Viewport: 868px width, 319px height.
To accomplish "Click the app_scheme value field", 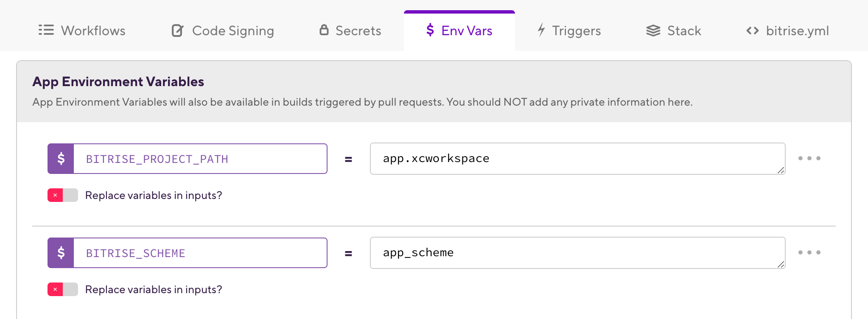I will [577, 253].
